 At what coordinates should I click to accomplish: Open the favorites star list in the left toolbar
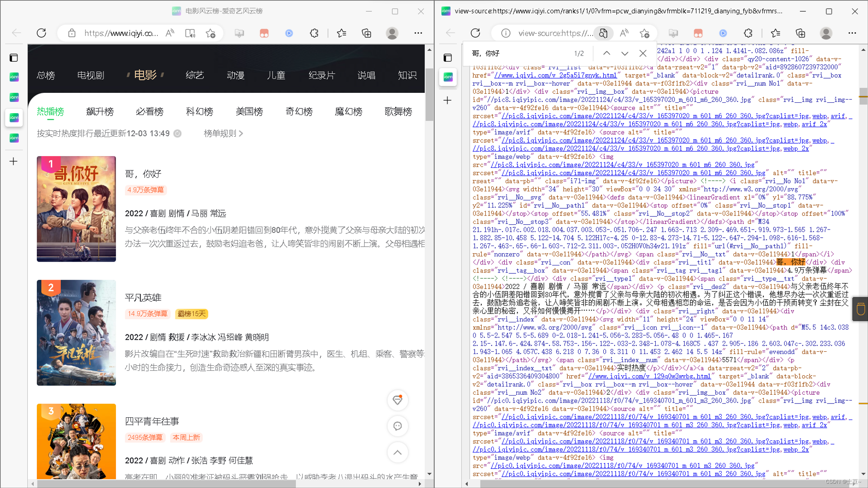pyautogui.click(x=342, y=33)
